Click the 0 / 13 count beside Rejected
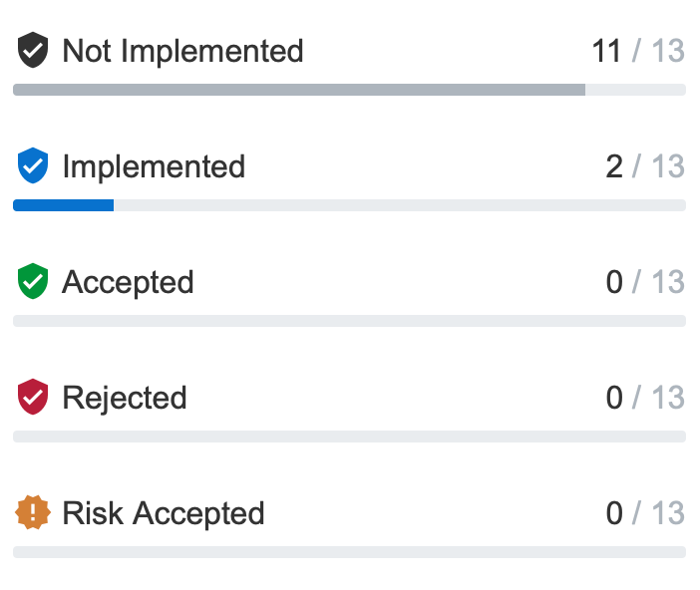 coord(645,398)
